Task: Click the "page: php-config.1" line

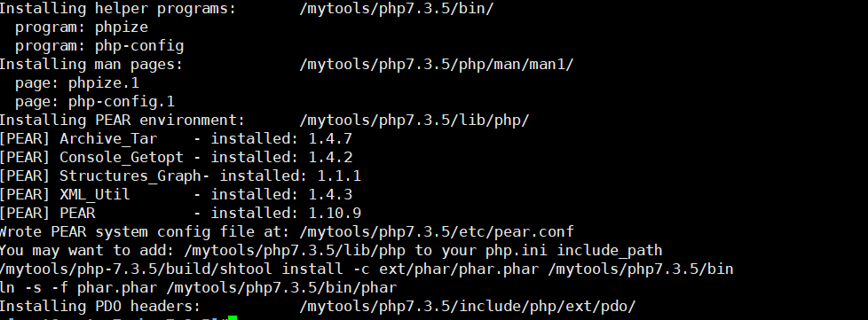Action: 95,102
